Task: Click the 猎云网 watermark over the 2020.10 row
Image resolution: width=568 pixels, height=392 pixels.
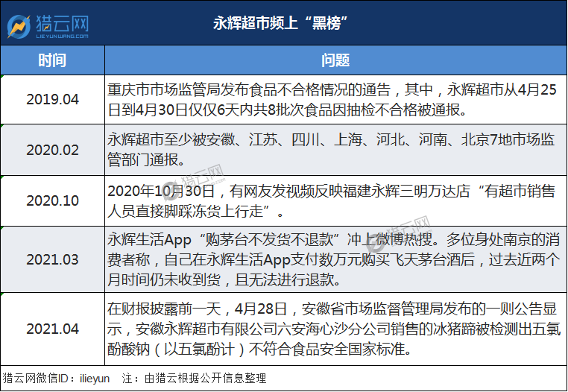Action: coord(194,182)
